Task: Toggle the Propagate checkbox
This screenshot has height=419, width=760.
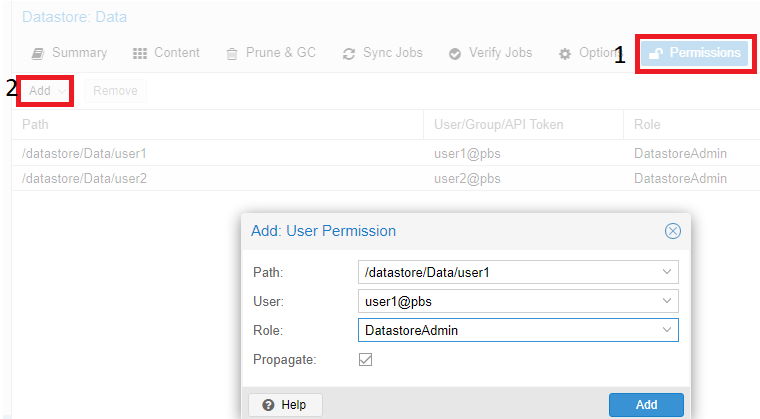Action: pos(365,359)
